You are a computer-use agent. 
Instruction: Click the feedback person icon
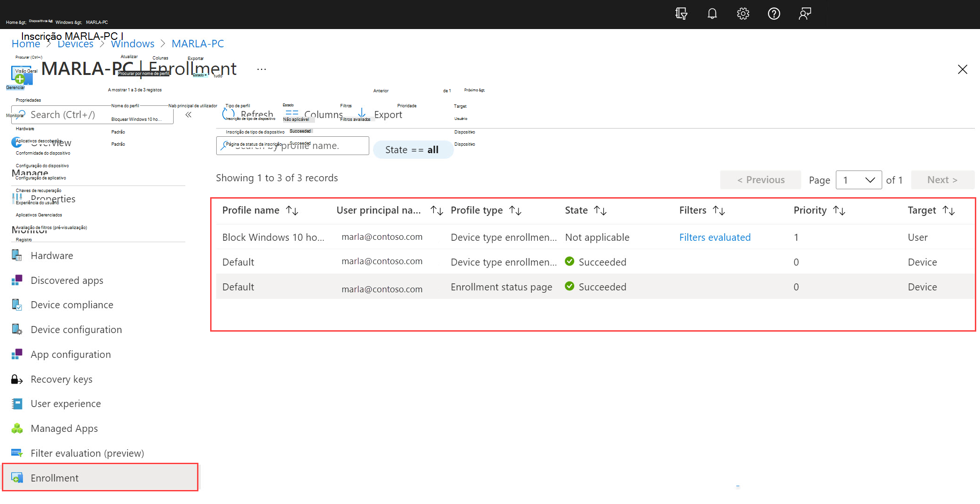click(x=804, y=14)
